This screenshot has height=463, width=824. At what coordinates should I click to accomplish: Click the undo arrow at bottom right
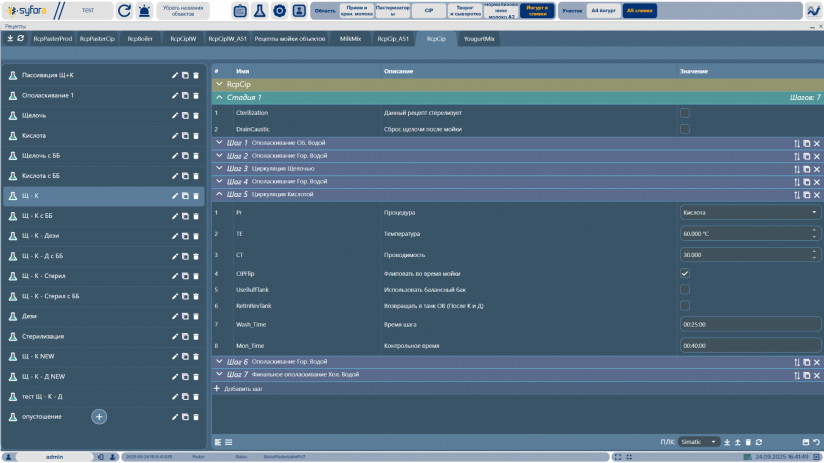[817, 441]
